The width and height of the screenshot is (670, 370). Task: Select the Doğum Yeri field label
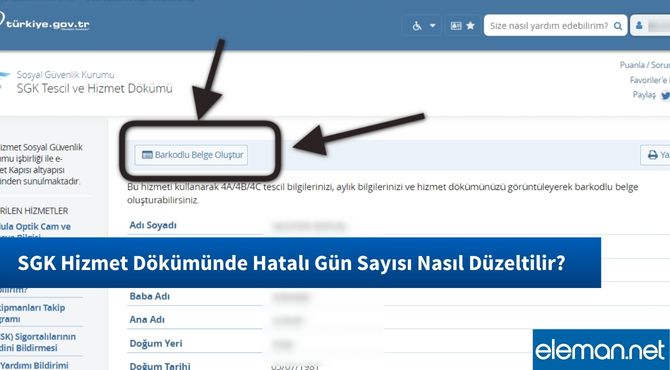[156, 344]
